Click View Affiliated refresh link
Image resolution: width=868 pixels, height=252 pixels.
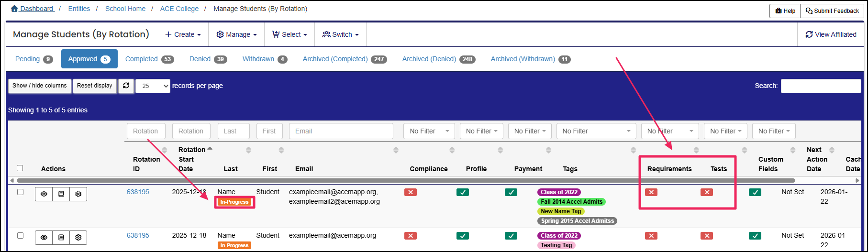tap(831, 34)
